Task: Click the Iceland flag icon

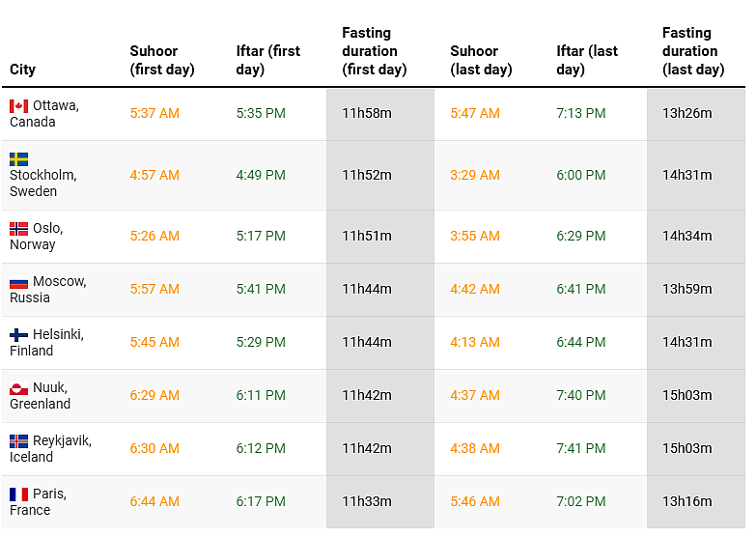Action: coord(19,441)
